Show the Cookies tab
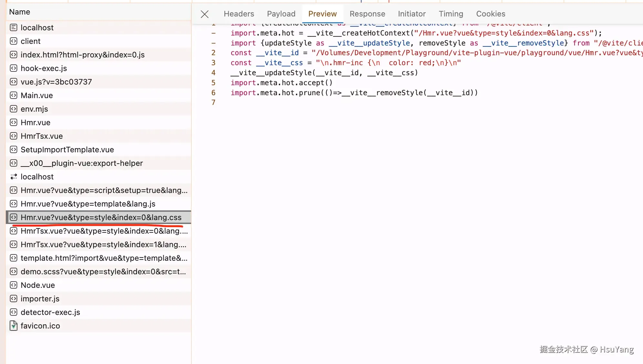The width and height of the screenshot is (643, 364). 491,14
